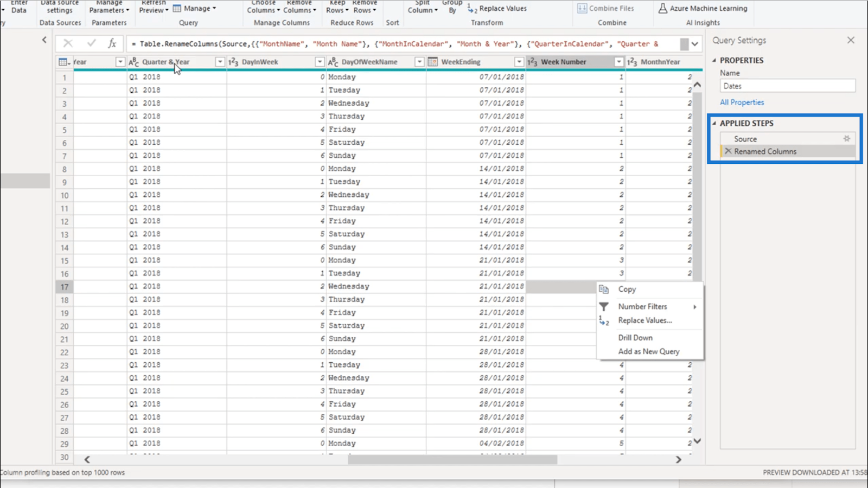The width and height of the screenshot is (868, 488).
Task: Click the vertical scrollbar up arrow
Action: [x=697, y=85]
